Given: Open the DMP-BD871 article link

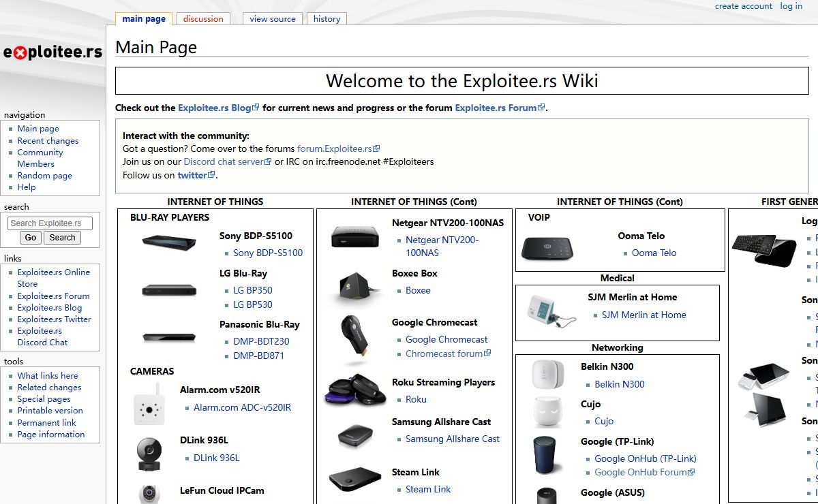Looking at the screenshot, I should (x=259, y=356).
